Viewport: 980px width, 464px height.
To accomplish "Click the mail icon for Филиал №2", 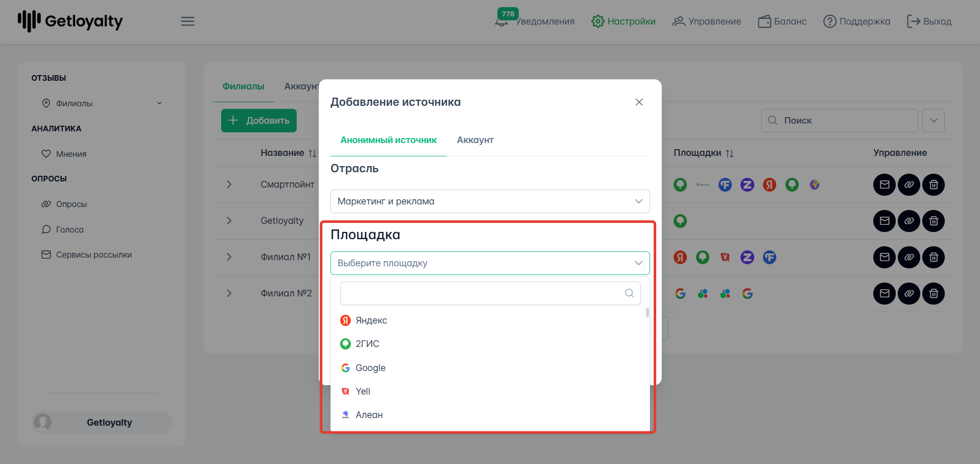I will pos(885,293).
